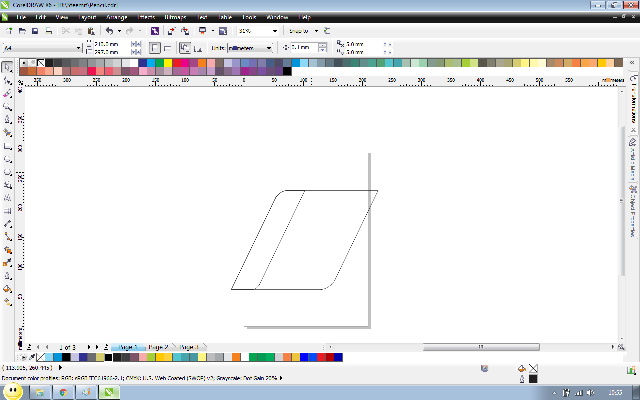This screenshot has width=640, height=400.
Task: Expand the application launcher dropdown arrow
Action: 213,31
